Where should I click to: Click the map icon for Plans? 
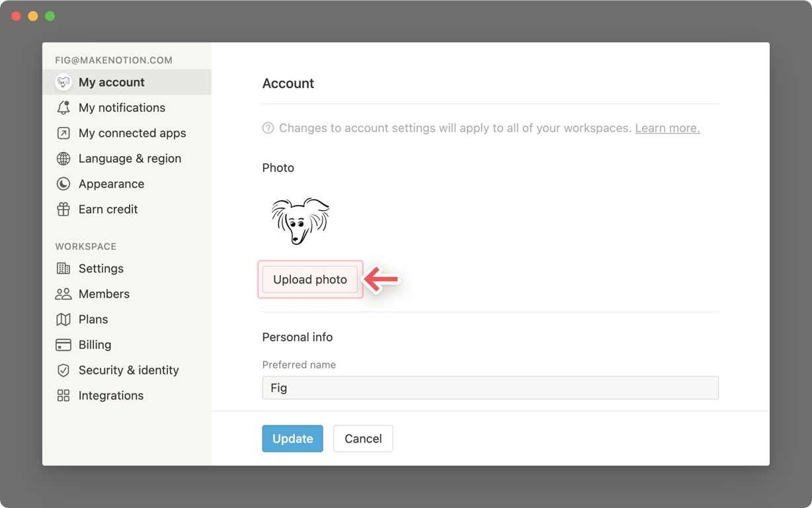pos(63,319)
